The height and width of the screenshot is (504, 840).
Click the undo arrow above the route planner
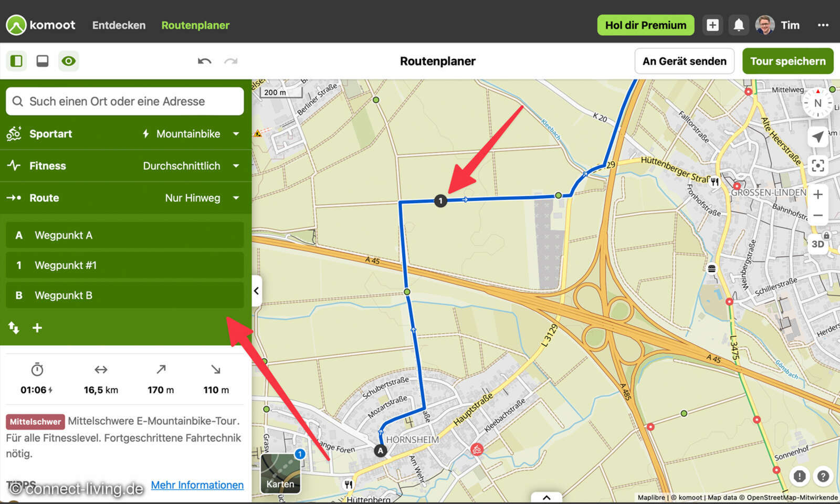tap(205, 61)
